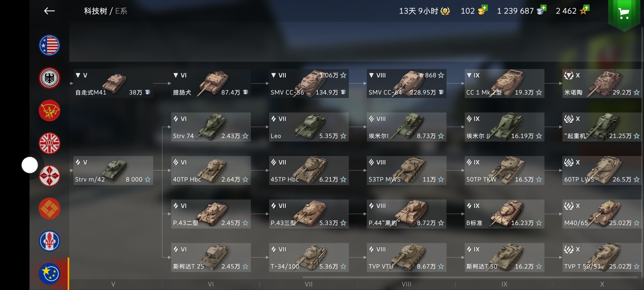The image size is (644, 290).
Task: Select the SMV CC-64 tank
Action: click(407, 84)
